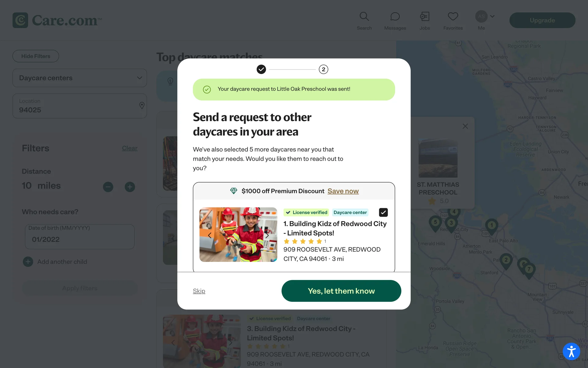Open the Search icon in the header

tap(364, 17)
